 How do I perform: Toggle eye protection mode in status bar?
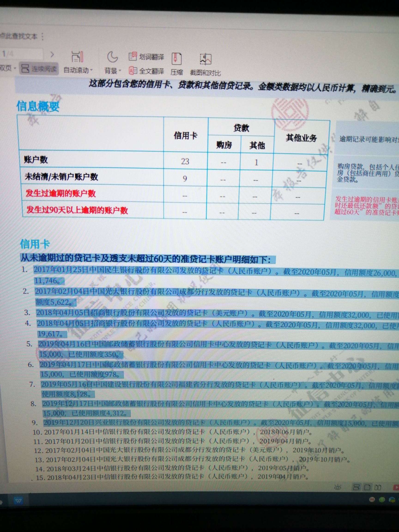click(338, 487)
